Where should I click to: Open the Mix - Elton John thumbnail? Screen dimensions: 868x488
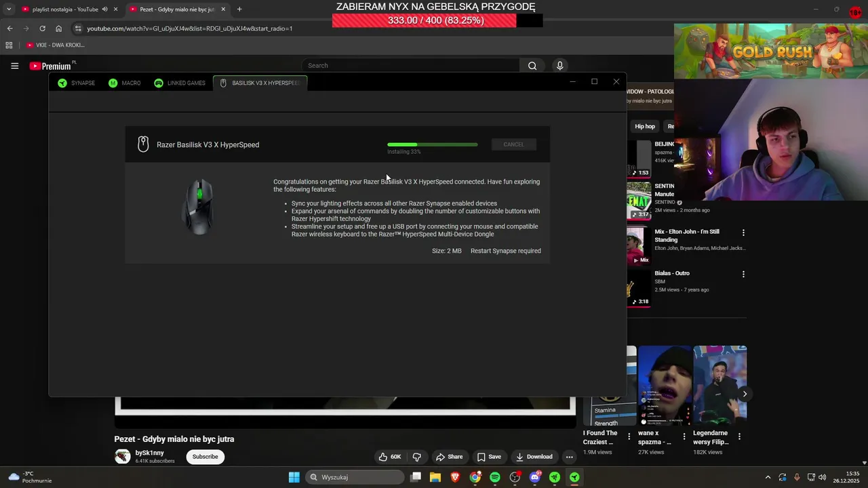click(x=639, y=244)
